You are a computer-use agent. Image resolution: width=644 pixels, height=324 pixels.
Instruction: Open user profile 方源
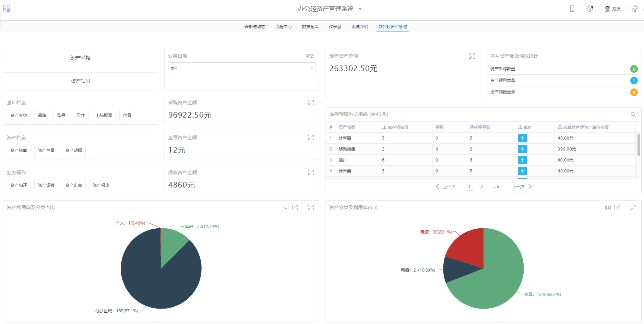(x=612, y=9)
